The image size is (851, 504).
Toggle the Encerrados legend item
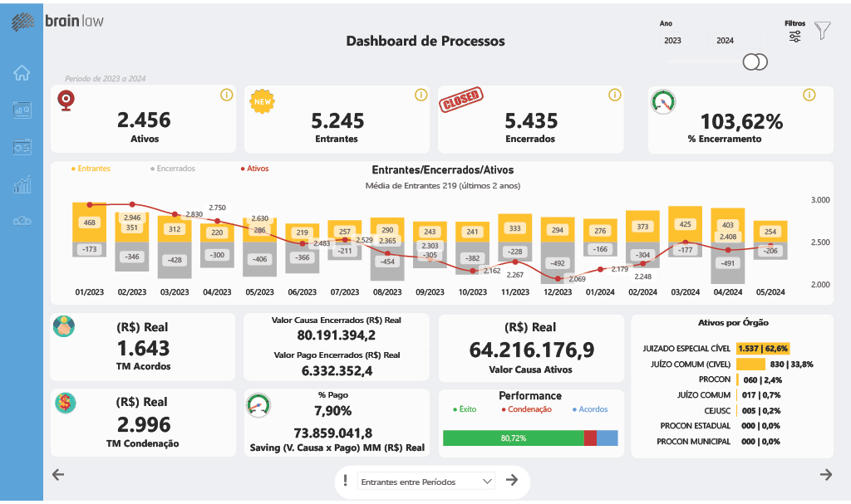[173, 169]
